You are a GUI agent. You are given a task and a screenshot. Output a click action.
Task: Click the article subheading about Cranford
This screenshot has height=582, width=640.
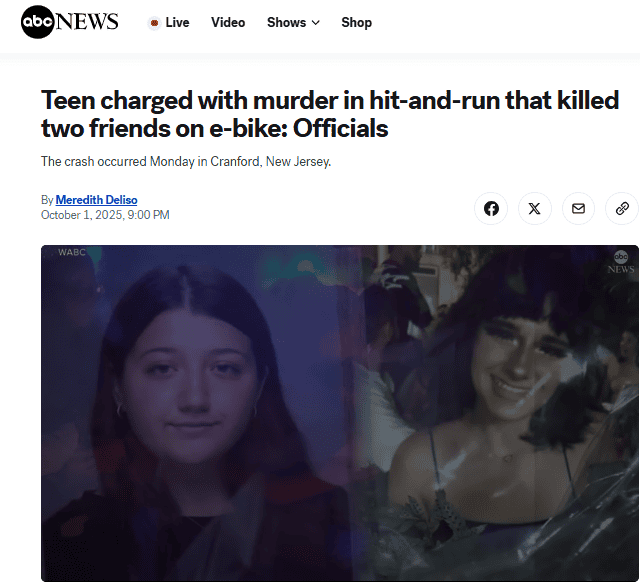tap(186, 162)
